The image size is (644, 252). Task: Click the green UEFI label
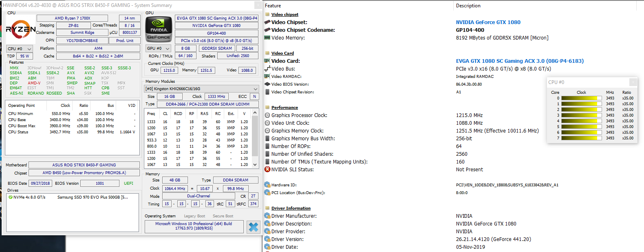(x=128, y=183)
